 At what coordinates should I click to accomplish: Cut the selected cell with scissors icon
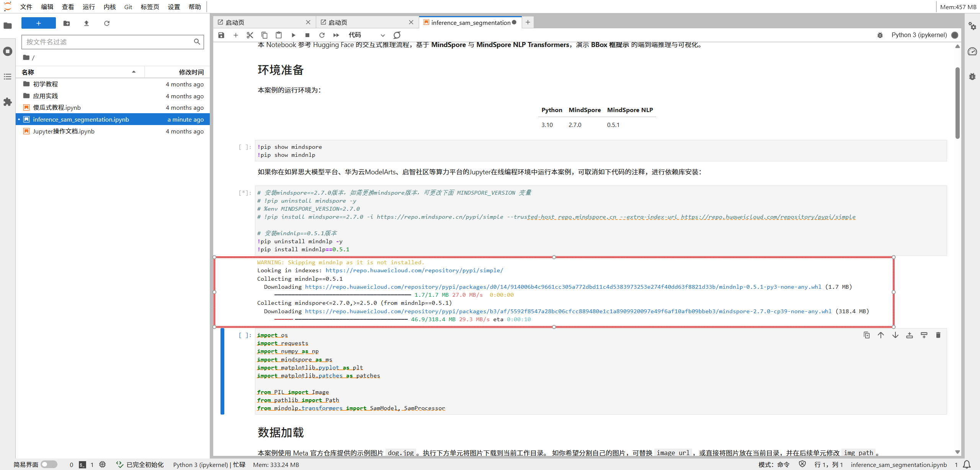pos(250,35)
